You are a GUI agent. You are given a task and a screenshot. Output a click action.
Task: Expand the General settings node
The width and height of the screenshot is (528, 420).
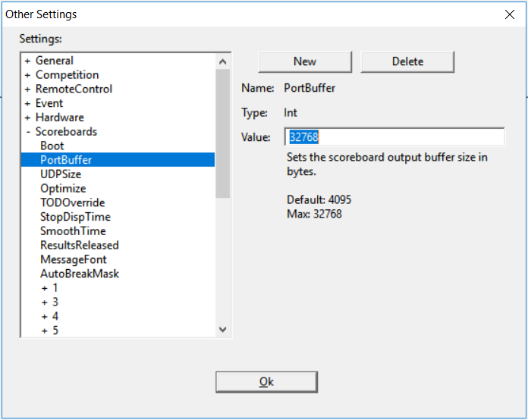27,61
